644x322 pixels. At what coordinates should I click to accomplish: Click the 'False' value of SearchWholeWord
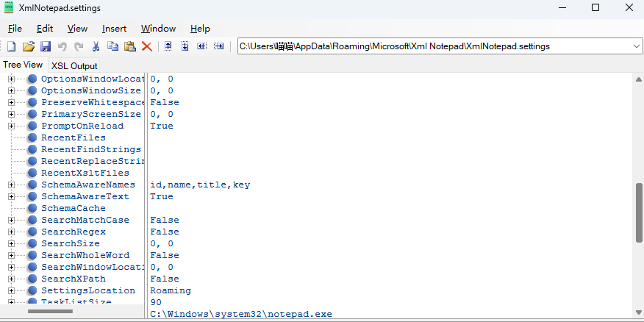point(164,255)
